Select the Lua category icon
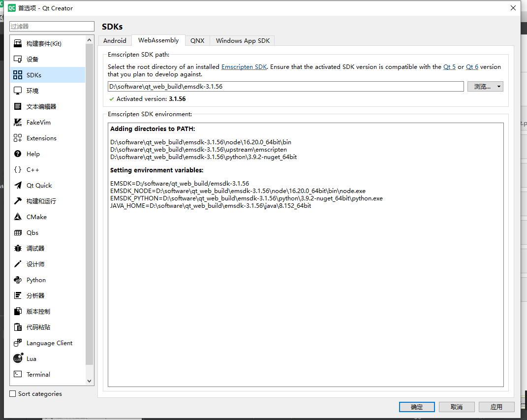 pos(18,358)
